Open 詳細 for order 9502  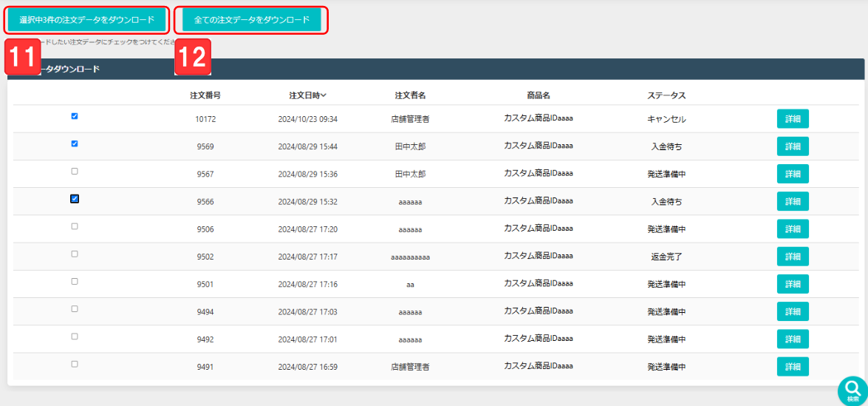click(793, 257)
